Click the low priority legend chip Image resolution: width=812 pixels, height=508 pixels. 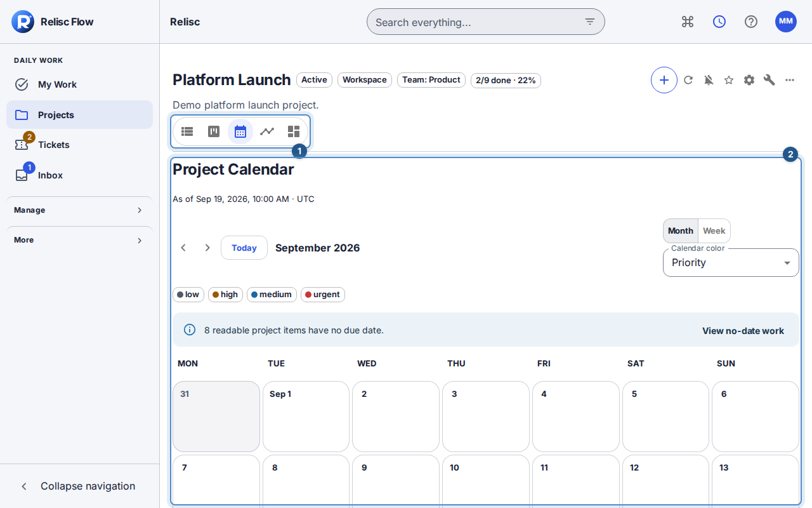[x=188, y=295]
